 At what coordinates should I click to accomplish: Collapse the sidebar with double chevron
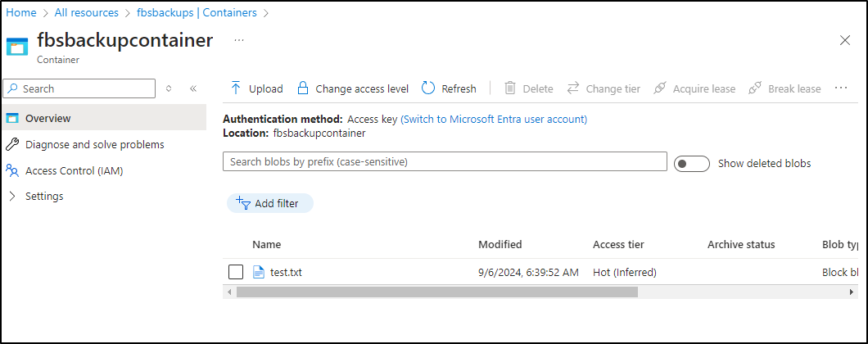(x=193, y=88)
